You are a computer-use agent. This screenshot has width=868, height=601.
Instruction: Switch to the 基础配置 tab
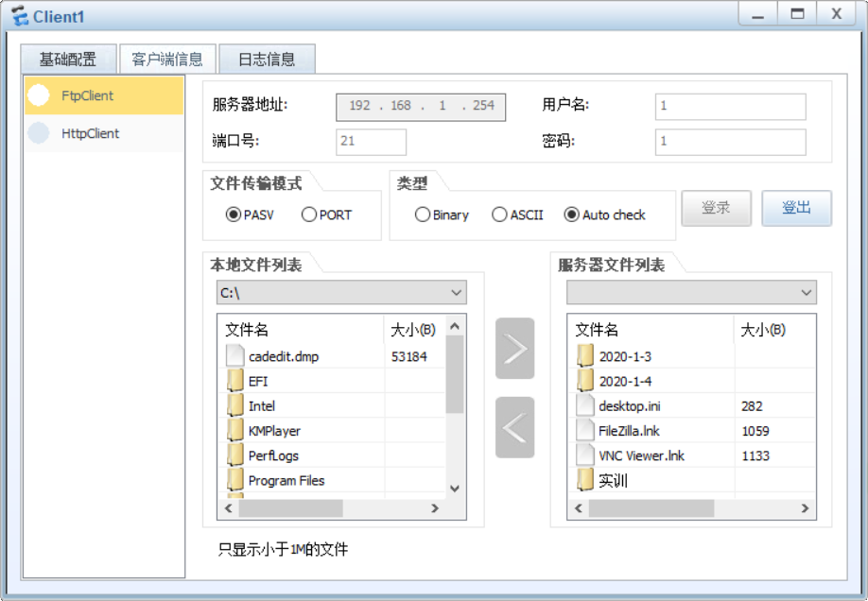pos(68,59)
